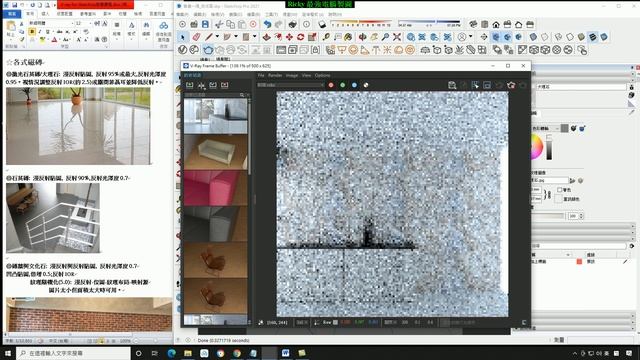Select the red Move tool
The width and height of the screenshot is (640, 360).
coord(289,37)
